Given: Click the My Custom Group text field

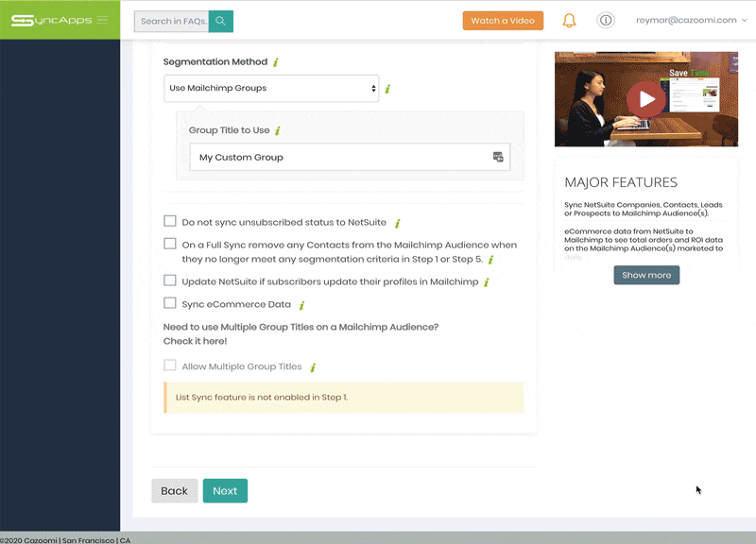Looking at the screenshot, I should coord(350,157).
